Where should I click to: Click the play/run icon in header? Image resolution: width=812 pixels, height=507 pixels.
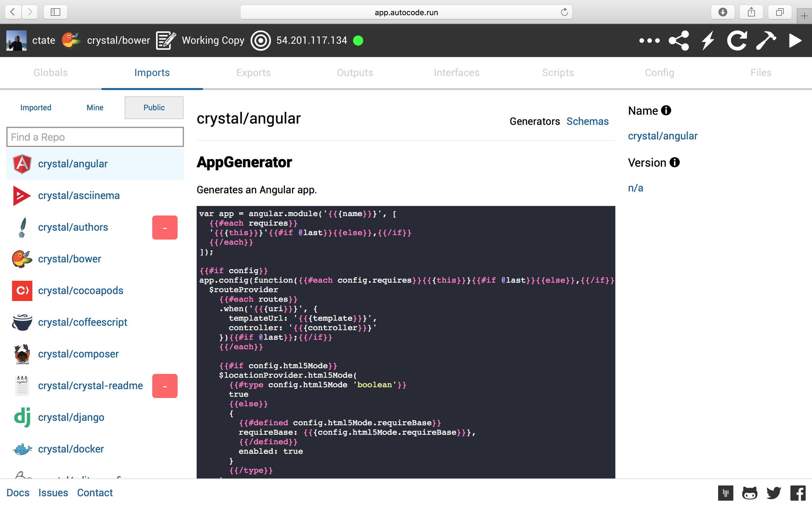point(795,41)
